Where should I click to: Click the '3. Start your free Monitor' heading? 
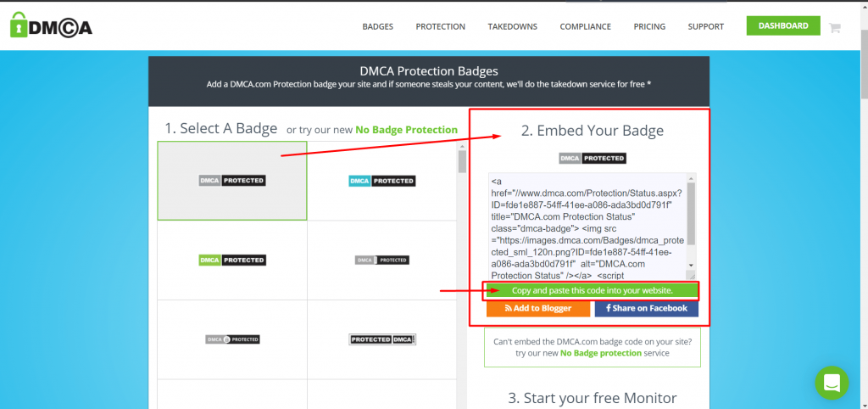tap(593, 398)
